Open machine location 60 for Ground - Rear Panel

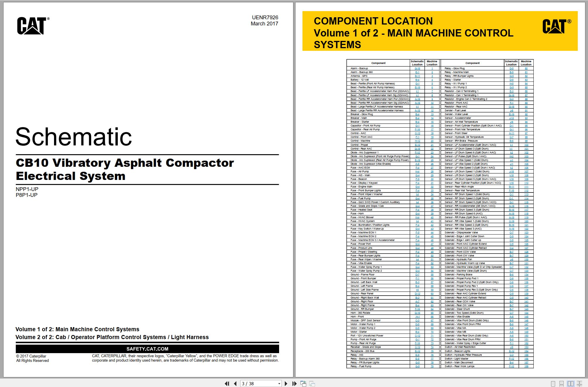[x=432, y=294]
